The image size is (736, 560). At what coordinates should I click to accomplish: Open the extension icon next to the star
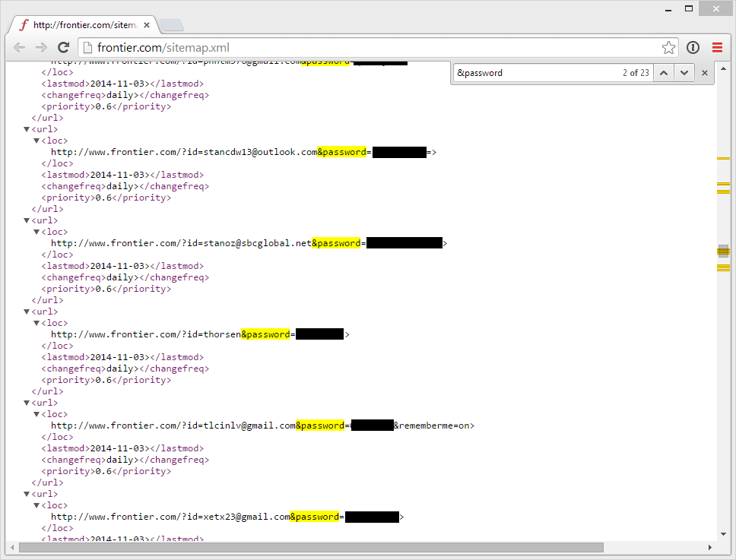(x=693, y=47)
